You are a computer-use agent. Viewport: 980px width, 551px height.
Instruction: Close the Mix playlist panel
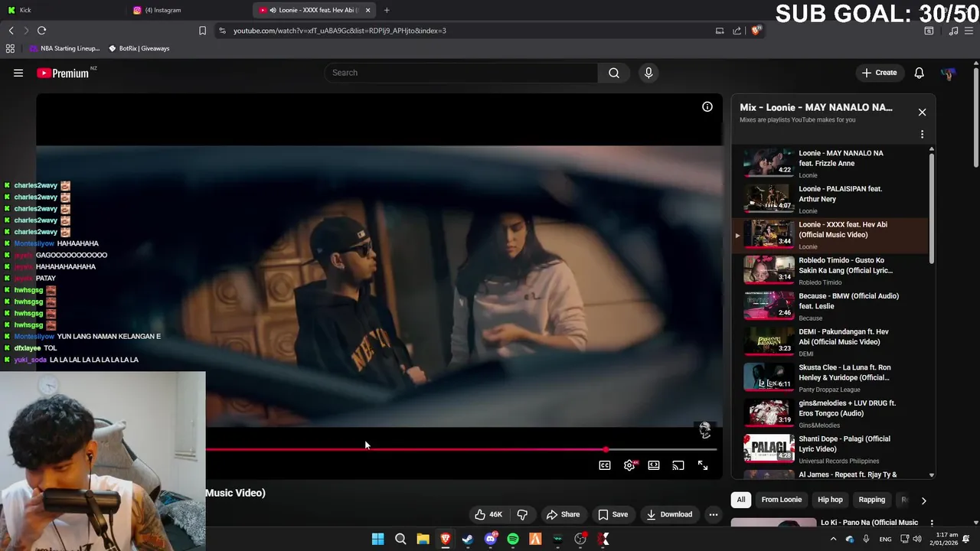(922, 112)
